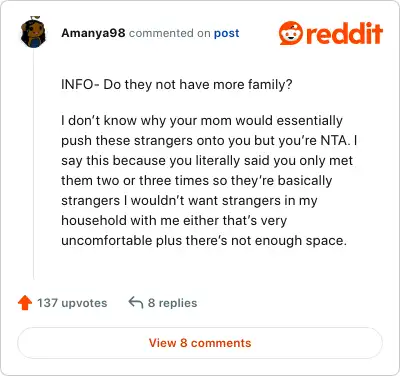
Task: Click the line "say this because you literally said"
Action: [207, 161]
